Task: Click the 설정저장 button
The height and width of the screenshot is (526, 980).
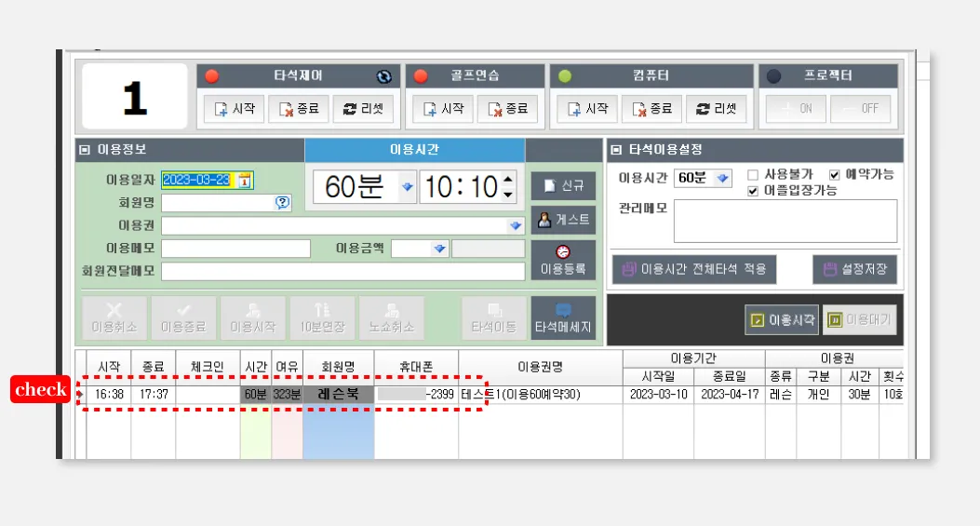Action: click(855, 270)
